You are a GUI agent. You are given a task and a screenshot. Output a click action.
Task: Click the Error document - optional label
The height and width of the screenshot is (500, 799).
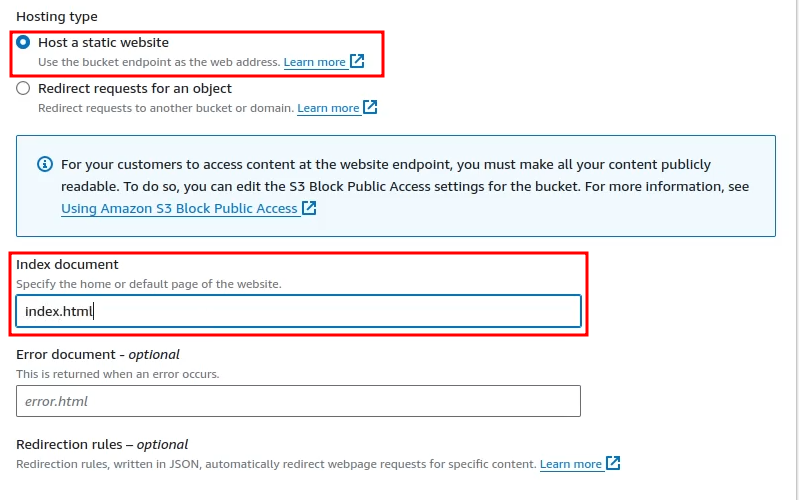click(98, 354)
